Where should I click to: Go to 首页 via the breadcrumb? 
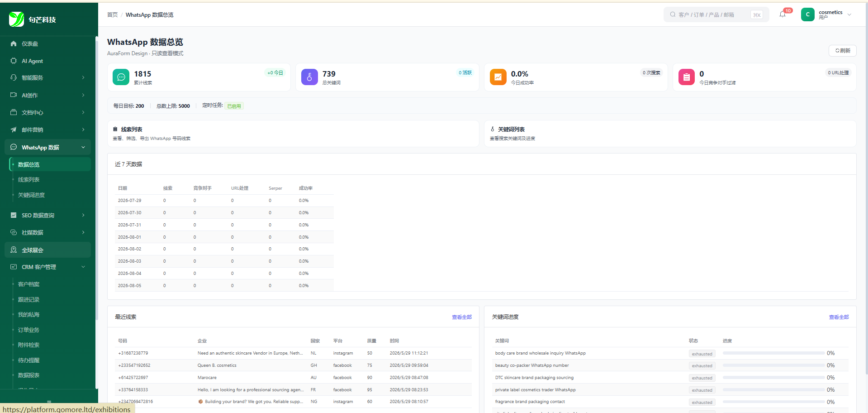click(x=112, y=15)
